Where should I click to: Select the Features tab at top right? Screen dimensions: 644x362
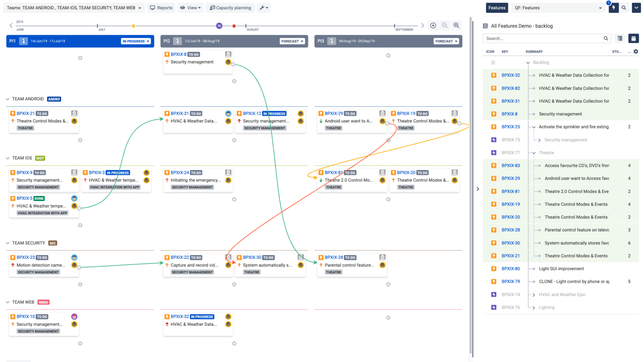(497, 8)
